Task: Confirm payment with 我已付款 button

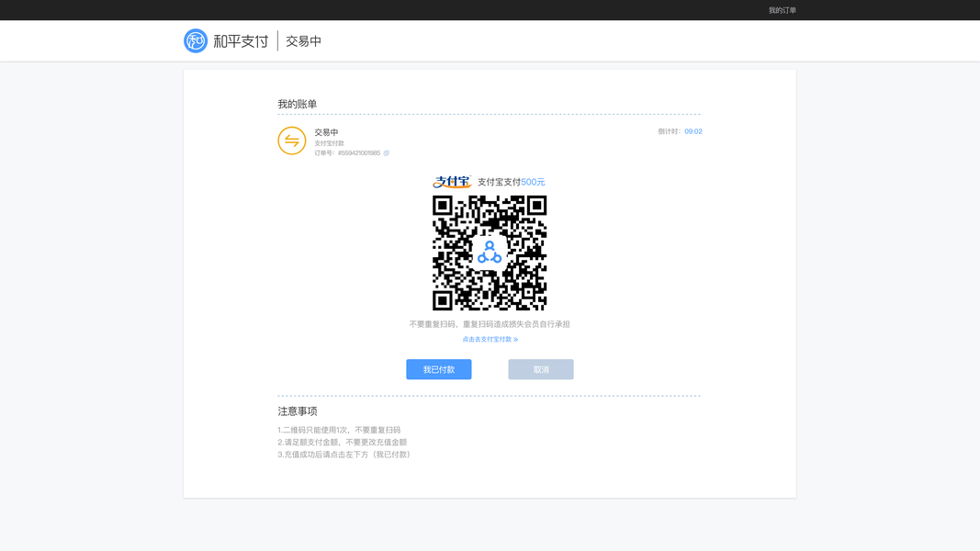Action: (439, 369)
